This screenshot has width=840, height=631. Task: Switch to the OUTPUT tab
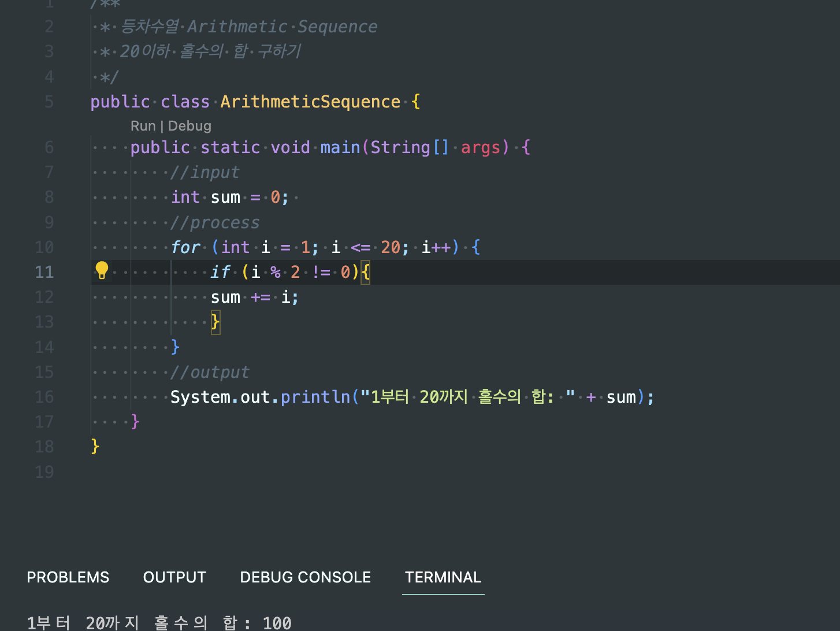[174, 577]
